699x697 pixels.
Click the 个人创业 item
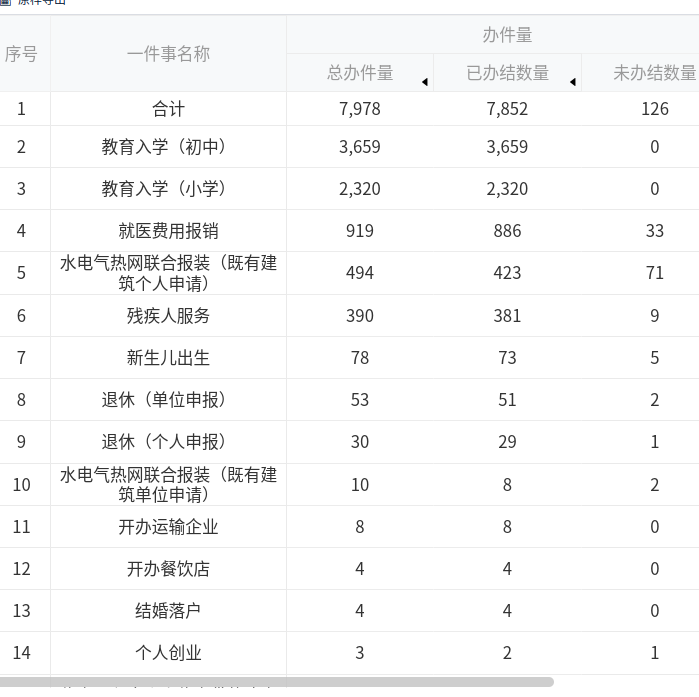(x=168, y=653)
